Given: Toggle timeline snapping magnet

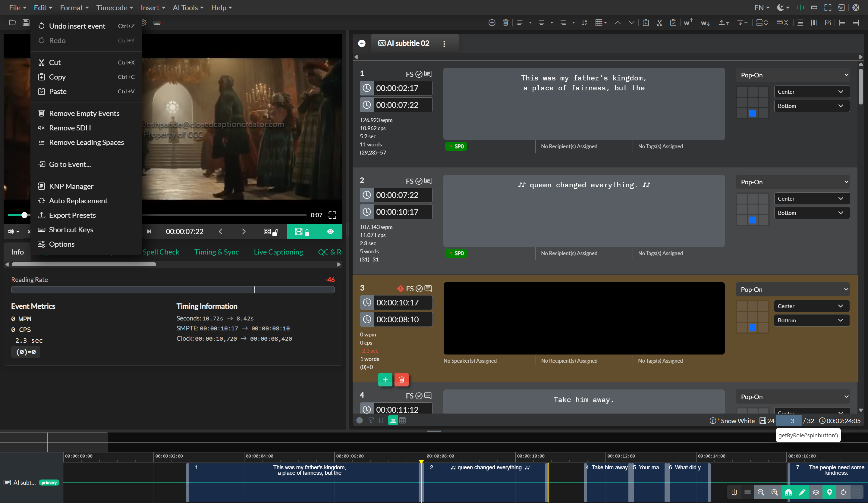Looking at the screenshot, I should click(788, 492).
